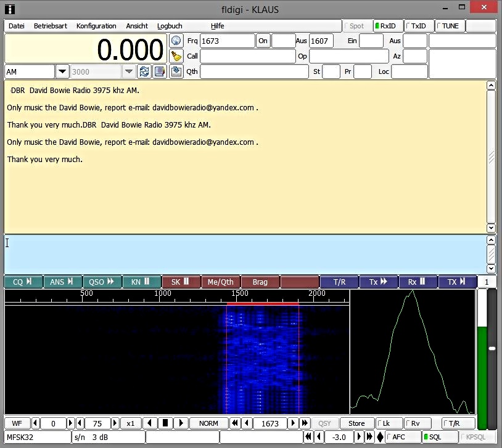502x448 pixels.
Task: Increase cursor frequency 1673 with right arrow
Action: pos(292,423)
